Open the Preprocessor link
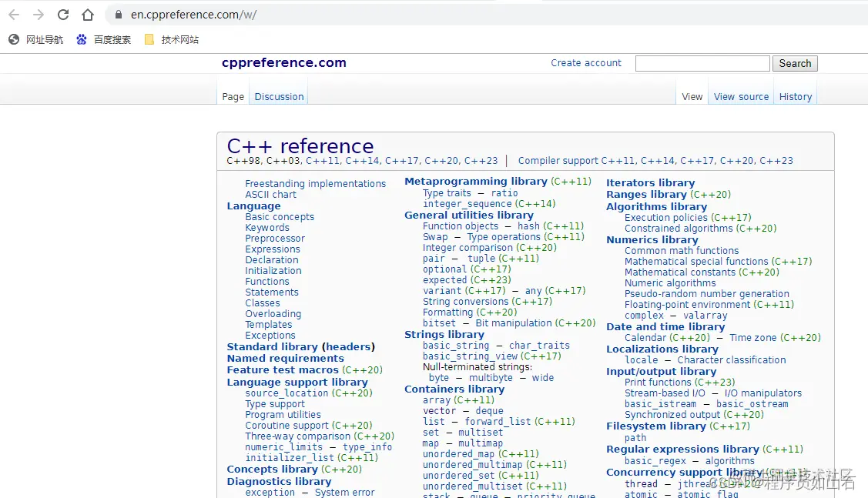The height and width of the screenshot is (498, 868). (275, 239)
